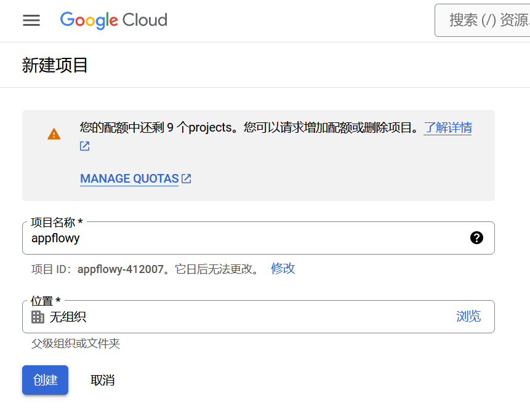Click external link icon below quota message
The width and height of the screenshot is (530, 420).
84,146
